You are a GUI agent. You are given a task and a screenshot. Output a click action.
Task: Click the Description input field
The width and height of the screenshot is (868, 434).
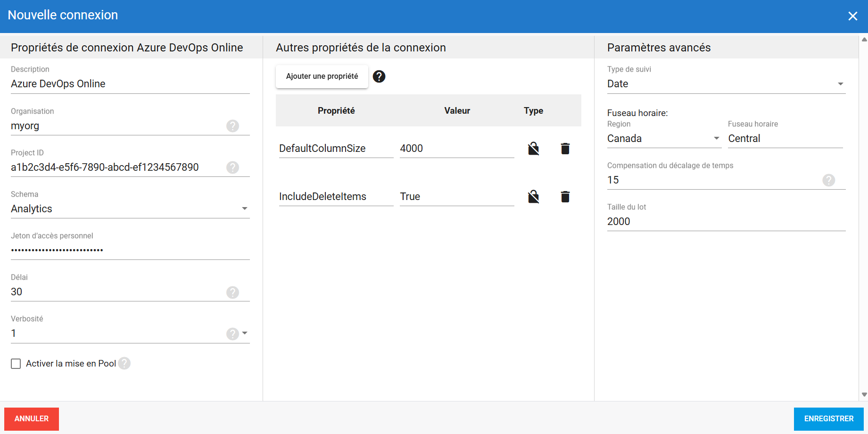[130, 84]
